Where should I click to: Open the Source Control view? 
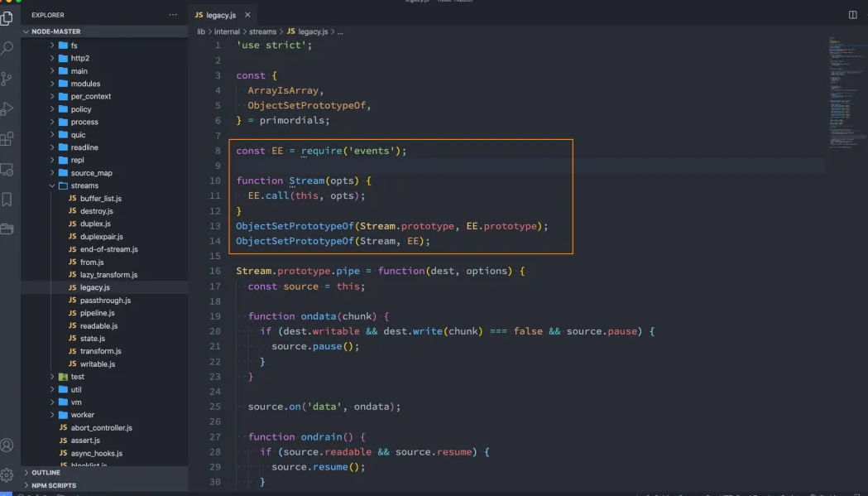pos(7,79)
